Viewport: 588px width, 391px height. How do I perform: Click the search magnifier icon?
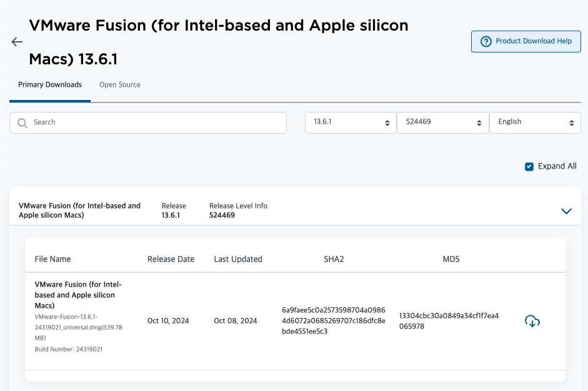click(22, 123)
